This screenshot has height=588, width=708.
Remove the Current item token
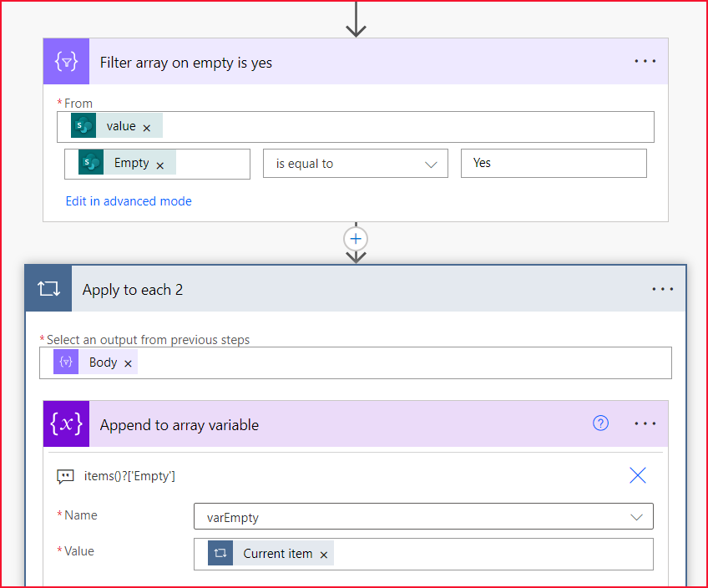pyautogui.click(x=324, y=555)
